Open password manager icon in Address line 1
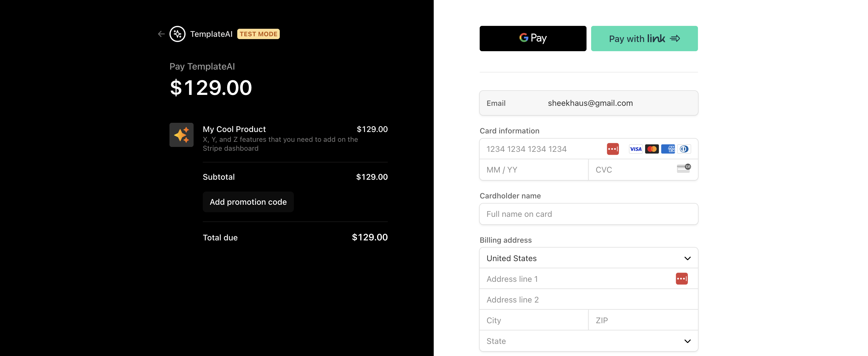This screenshot has width=868, height=356. point(682,278)
